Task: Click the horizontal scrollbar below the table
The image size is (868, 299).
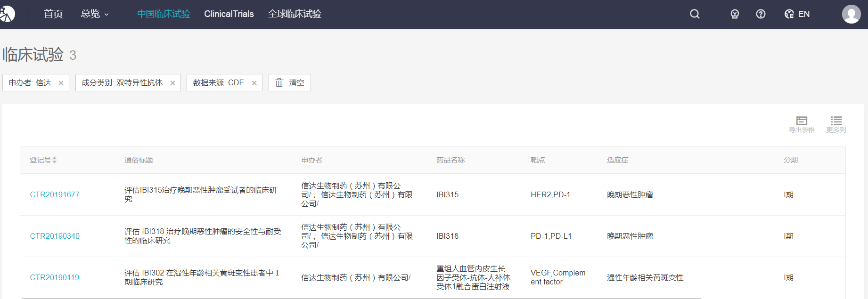Action: point(361,298)
